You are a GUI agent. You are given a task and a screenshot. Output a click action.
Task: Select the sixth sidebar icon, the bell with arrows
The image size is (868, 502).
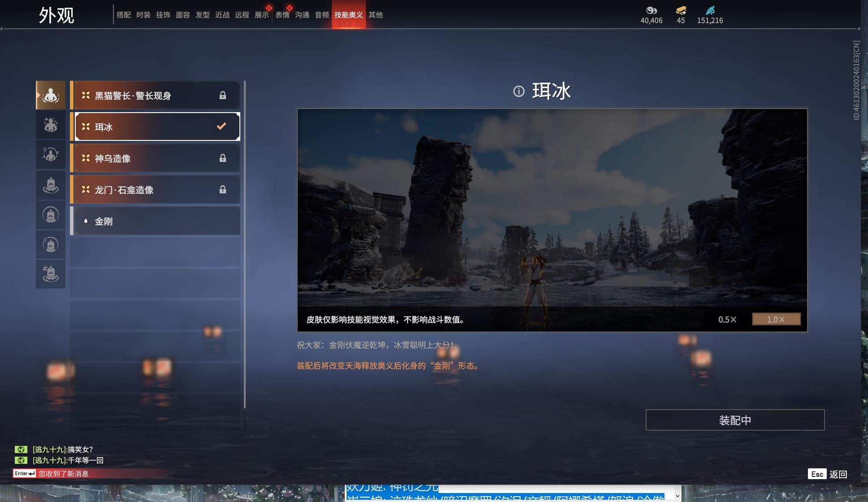tap(51, 244)
